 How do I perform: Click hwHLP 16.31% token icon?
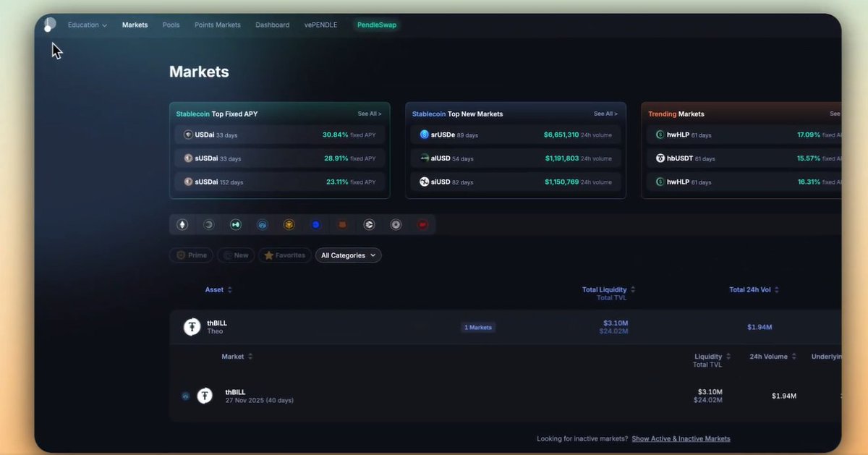pyautogui.click(x=660, y=182)
